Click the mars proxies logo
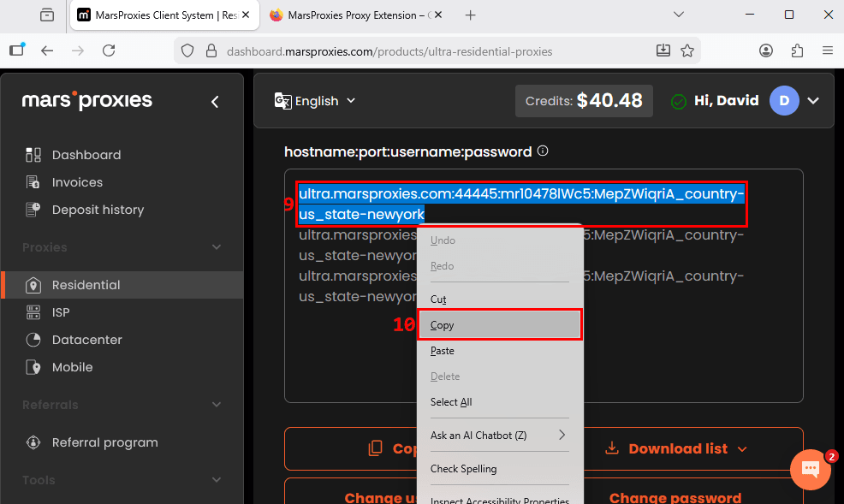The image size is (844, 504). coord(87,100)
